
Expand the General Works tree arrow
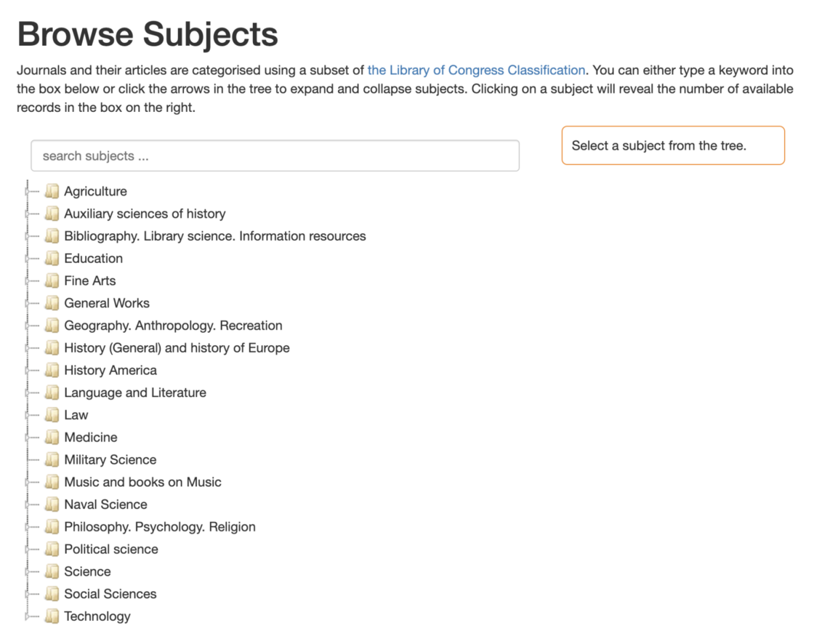(27, 303)
